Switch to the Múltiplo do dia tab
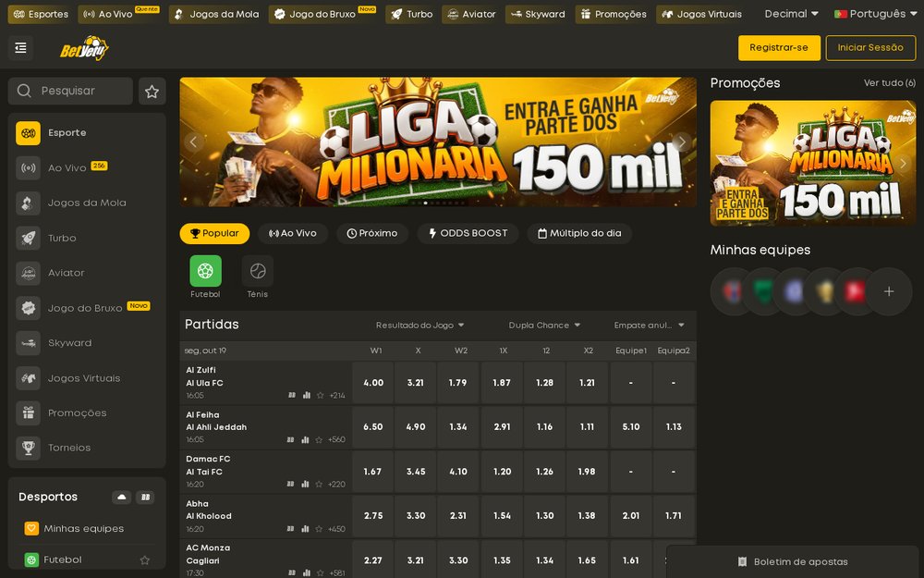Screen dimensions: 924x578 click(580, 234)
